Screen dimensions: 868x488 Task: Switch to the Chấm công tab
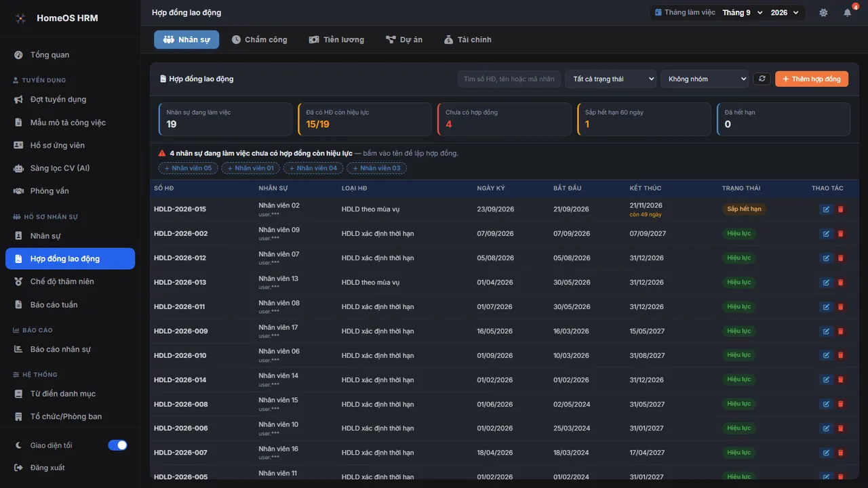tap(259, 40)
